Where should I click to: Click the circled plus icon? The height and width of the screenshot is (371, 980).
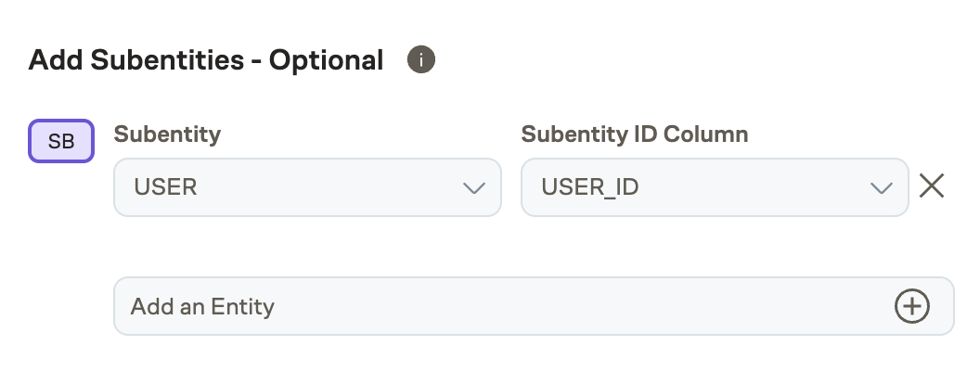[x=911, y=306]
